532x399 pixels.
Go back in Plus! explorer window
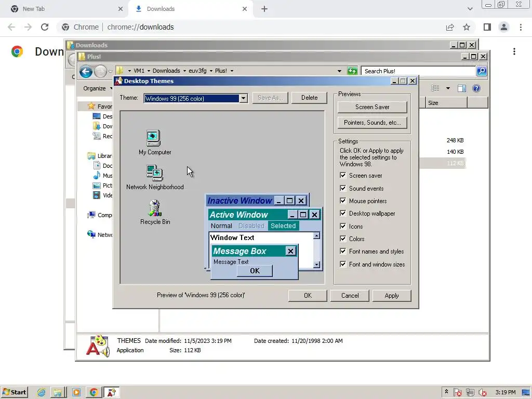(86, 72)
